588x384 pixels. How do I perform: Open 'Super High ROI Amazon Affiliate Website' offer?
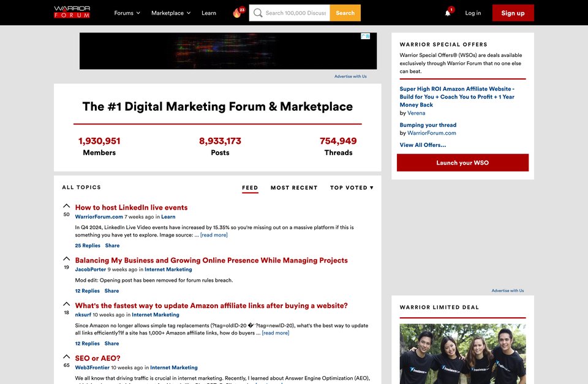pos(457,97)
